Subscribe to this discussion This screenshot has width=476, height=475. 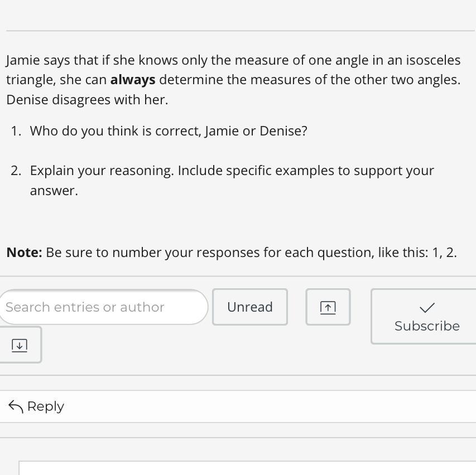tap(427, 317)
